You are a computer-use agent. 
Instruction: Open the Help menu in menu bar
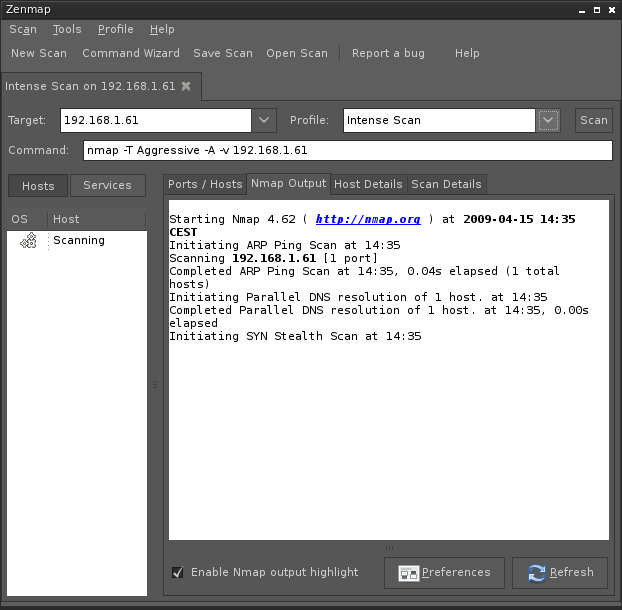(162, 29)
